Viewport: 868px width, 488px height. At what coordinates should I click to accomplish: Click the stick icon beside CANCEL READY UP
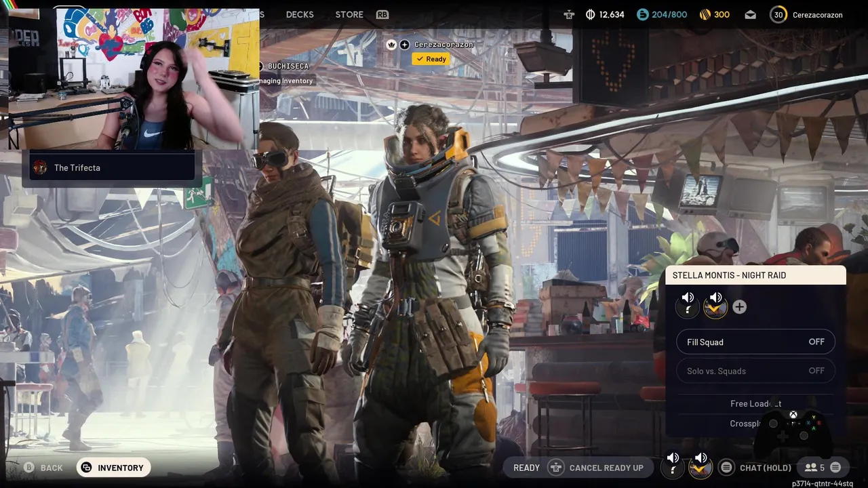(x=555, y=468)
